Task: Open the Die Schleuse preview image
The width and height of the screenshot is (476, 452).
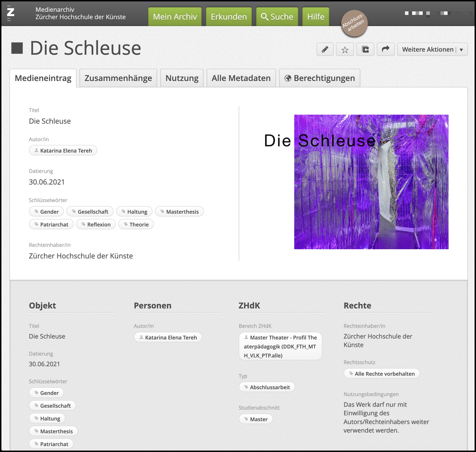Action: pos(371,182)
